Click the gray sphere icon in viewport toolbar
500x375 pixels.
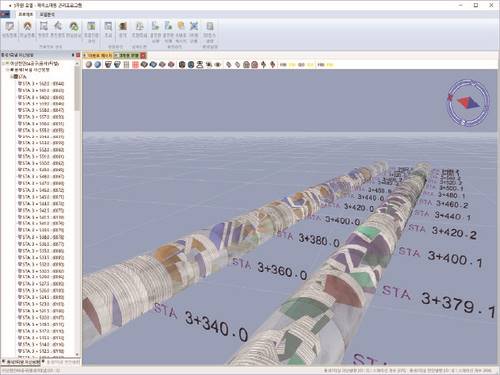pyautogui.click(x=89, y=64)
